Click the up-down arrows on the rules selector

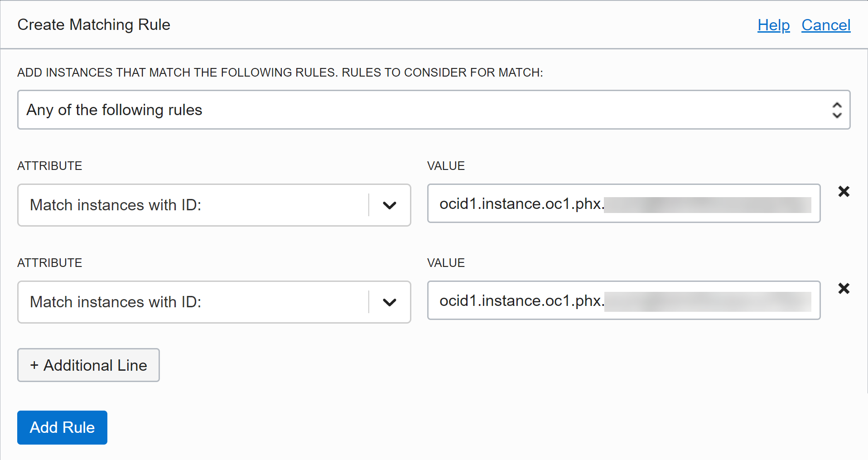pos(837,110)
